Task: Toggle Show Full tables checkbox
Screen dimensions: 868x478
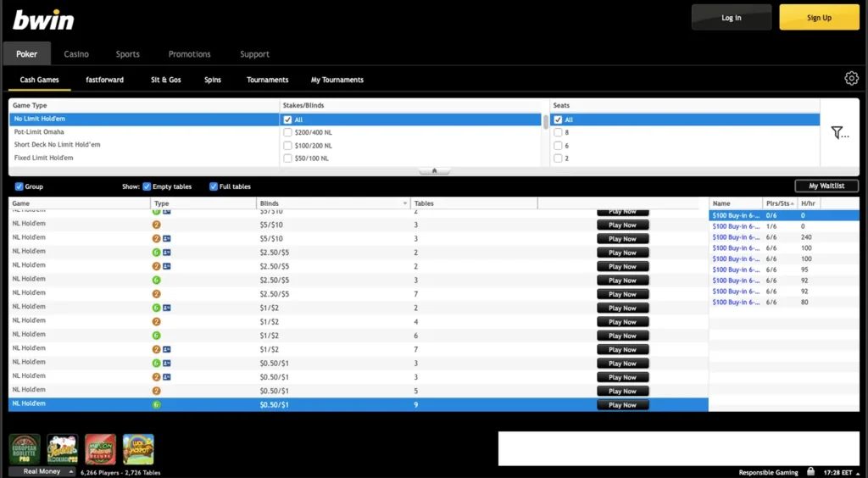Action: coord(214,186)
